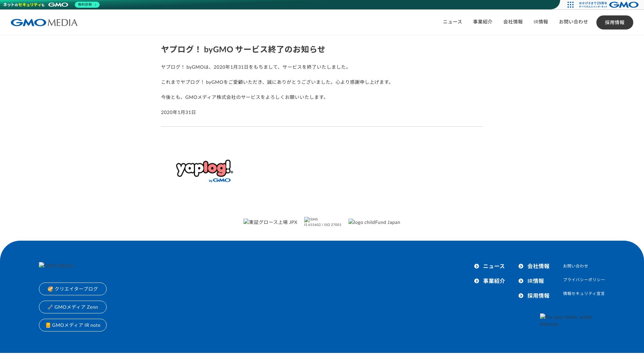This screenshot has height=362, width=644.
Task: Click the yaplog! byGMO logo image
Action: (x=204, y=171)
